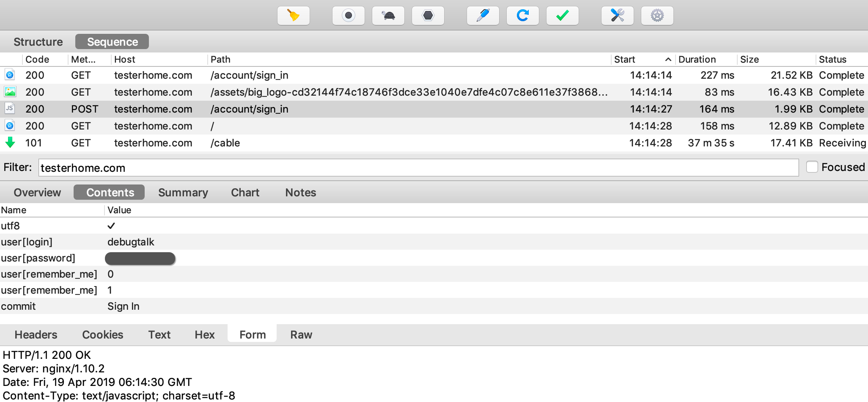The height and width of the screenshot is (402, 868).
Task: Toggle the record button in toolbar
Action: [x=348, y=16]
